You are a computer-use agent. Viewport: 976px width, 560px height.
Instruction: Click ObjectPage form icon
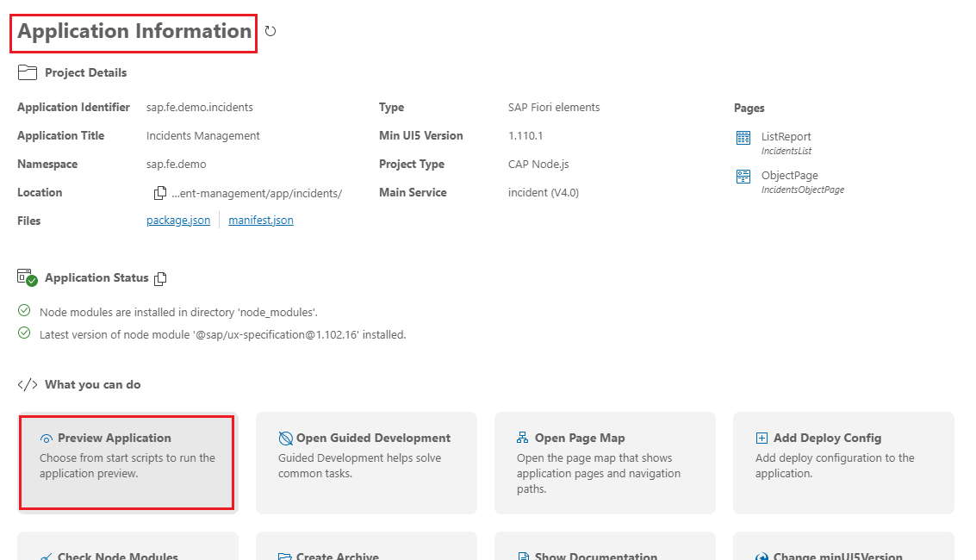pos(743,177)
